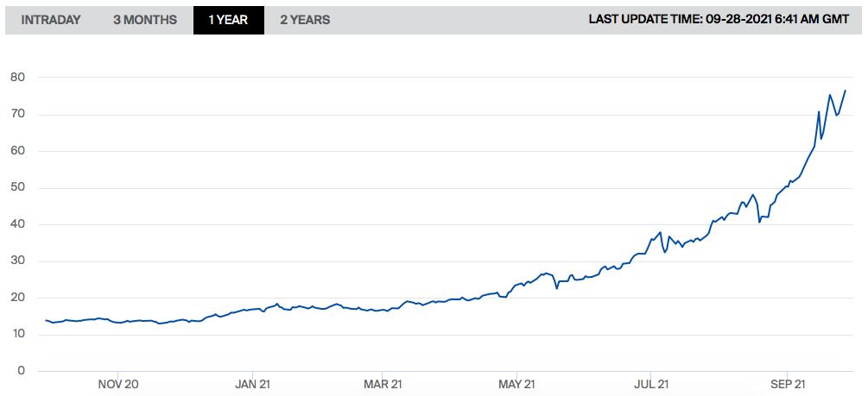Click the 10 y-axis value label

(18, 335)
